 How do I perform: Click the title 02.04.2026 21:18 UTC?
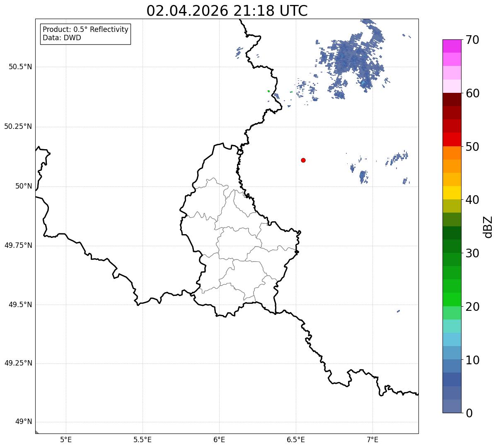click(227, 11)
